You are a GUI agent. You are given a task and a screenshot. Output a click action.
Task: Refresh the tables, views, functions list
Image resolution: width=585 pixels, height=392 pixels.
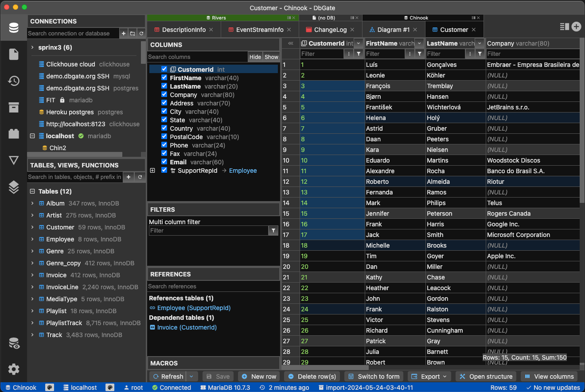coord(140,177)
